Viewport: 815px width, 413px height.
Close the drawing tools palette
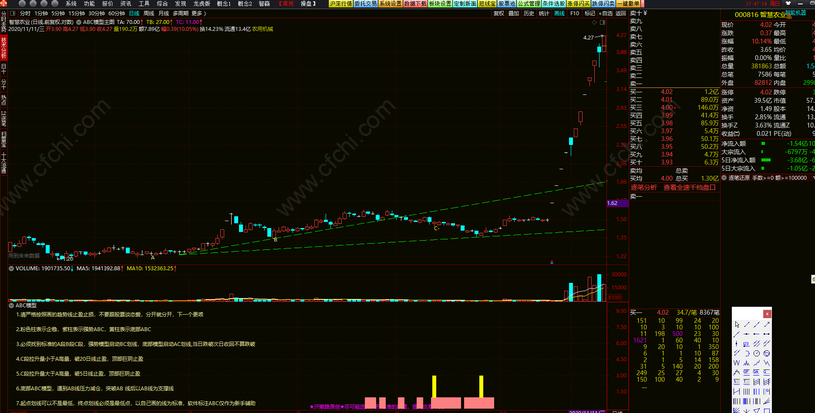(767, 314)
